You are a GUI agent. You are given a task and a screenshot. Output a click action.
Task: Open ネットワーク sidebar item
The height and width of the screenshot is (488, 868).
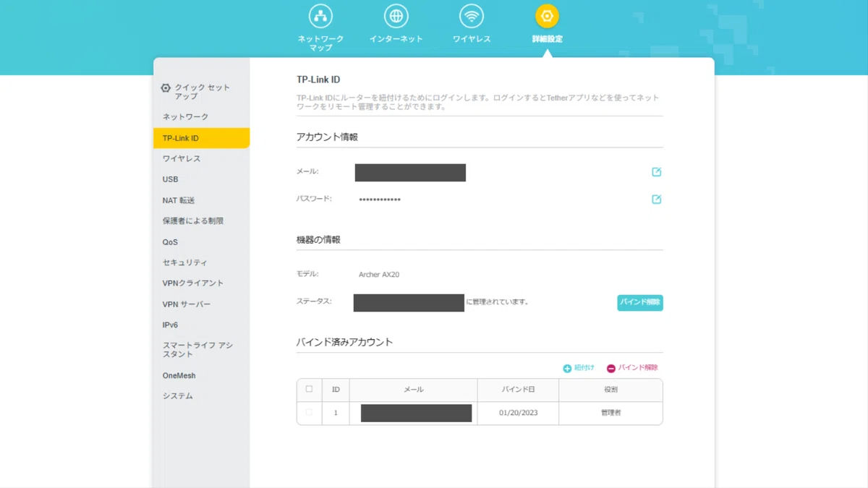coord(202,116)
